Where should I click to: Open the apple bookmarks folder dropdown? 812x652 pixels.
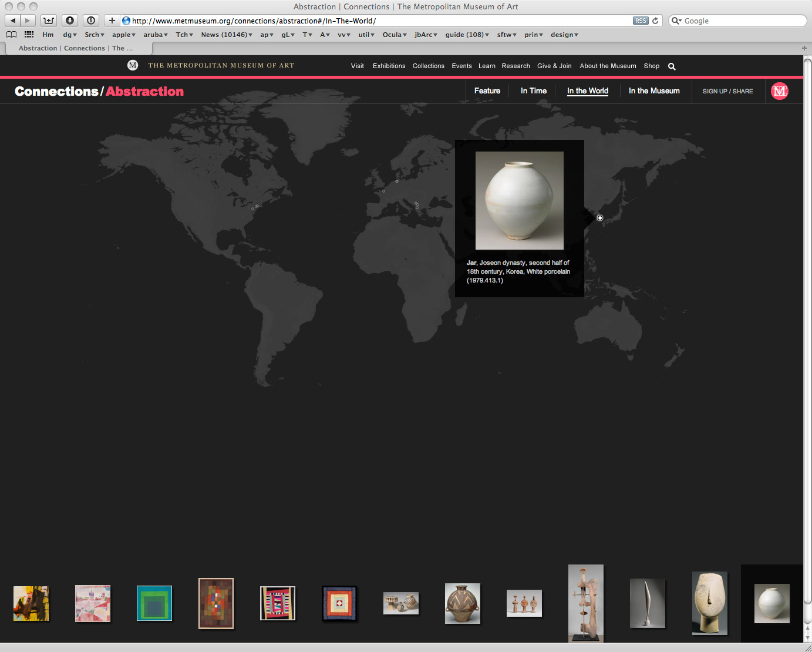point(124,35)
